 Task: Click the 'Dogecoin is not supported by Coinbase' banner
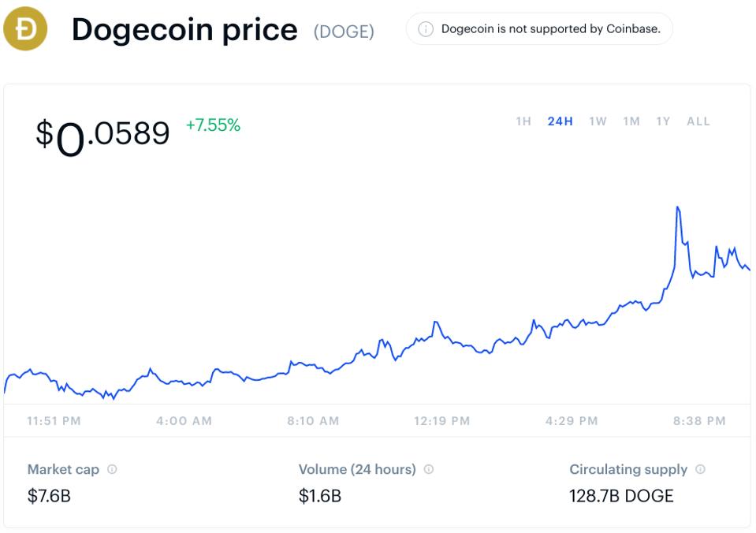(x=538, y=29)
